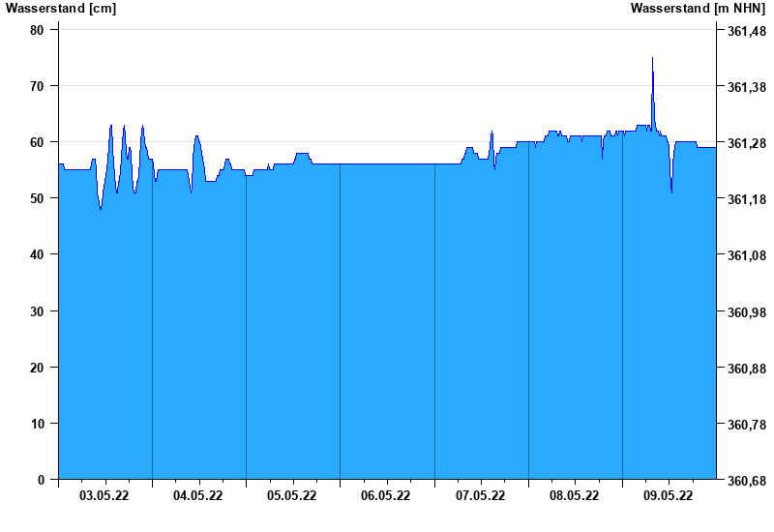Click the 361,18 value on right axis
Image resolution: width=774 pixels, height=532 pixels.
coord(747,199)
